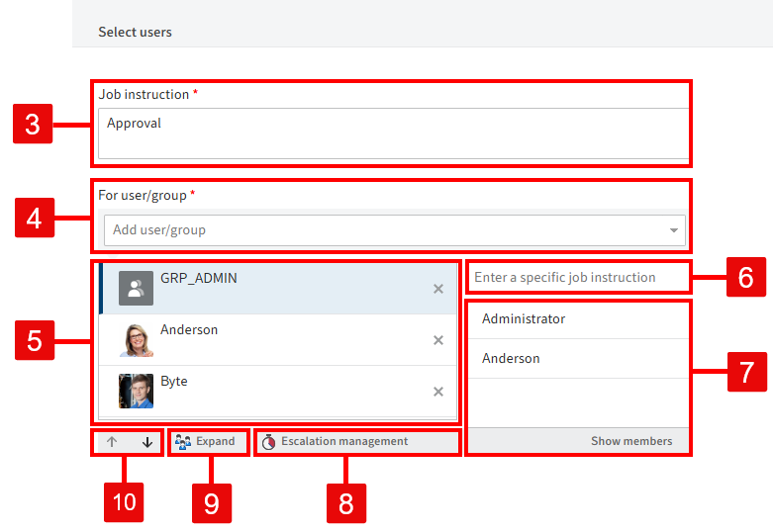Select Administrator in the members list

point(524,319)
